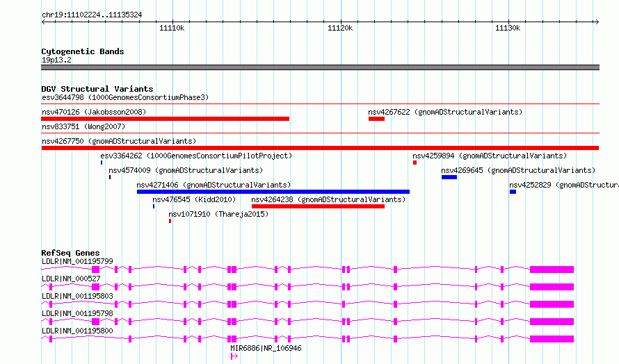
Task: Open the nsv4267622 (gnomADStructuralVariants) label
Action: coord(445,112)
